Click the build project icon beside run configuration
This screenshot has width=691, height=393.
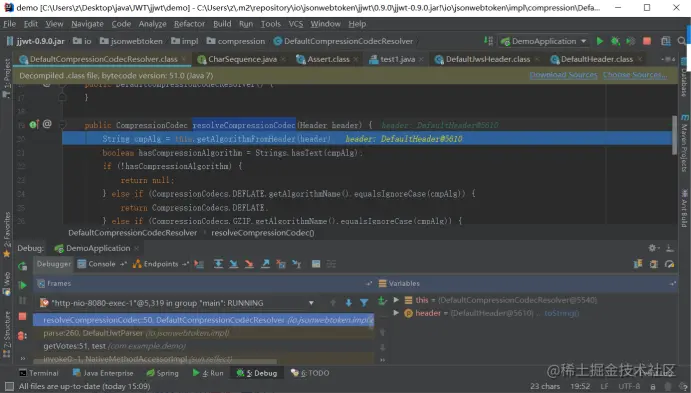(488, 41)
